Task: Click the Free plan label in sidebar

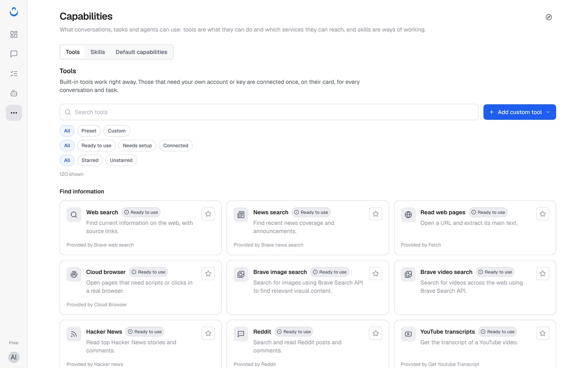Action: click(14, 343)
